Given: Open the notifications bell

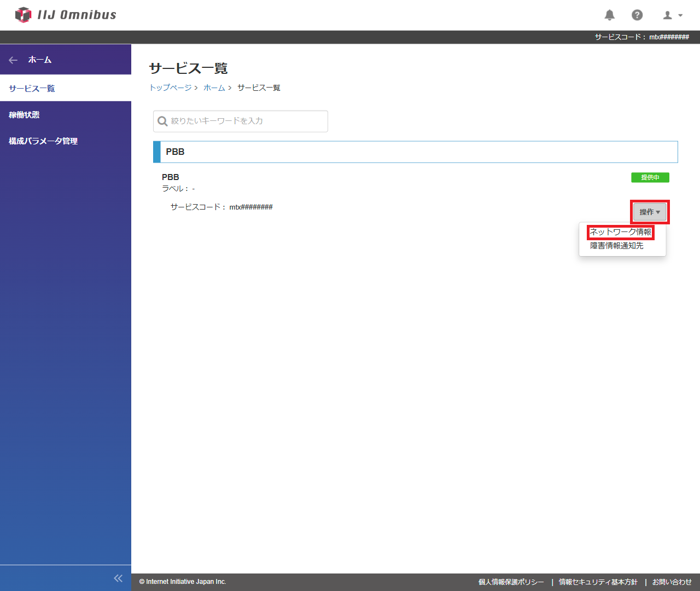Looking at the screenshot, I should pos(610,15).
